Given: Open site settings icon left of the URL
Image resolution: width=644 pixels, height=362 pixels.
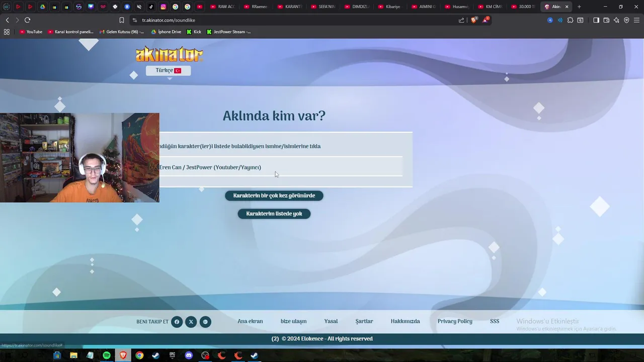Looking at the screenshot, I should click(x=134, y=20).
